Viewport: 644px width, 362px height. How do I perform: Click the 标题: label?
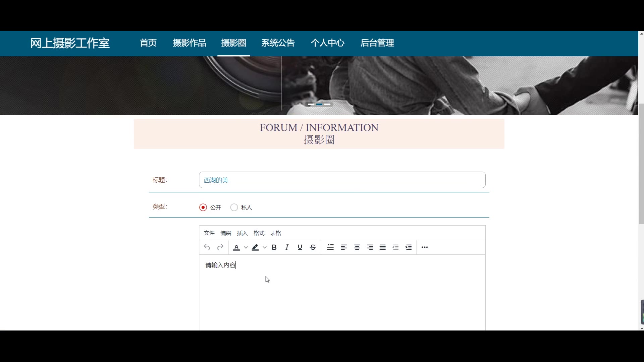160,180
